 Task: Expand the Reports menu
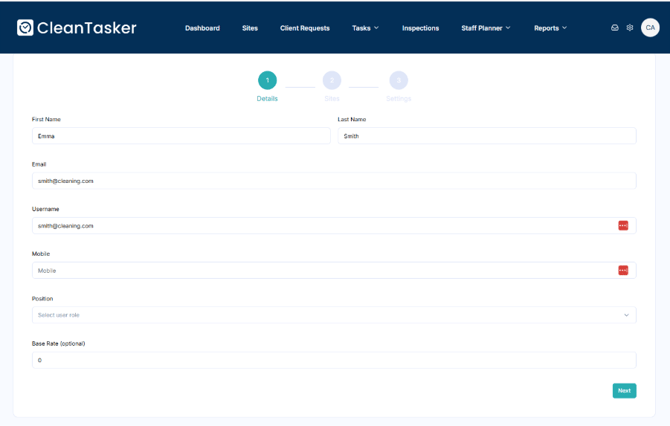(x=550, y=28)
